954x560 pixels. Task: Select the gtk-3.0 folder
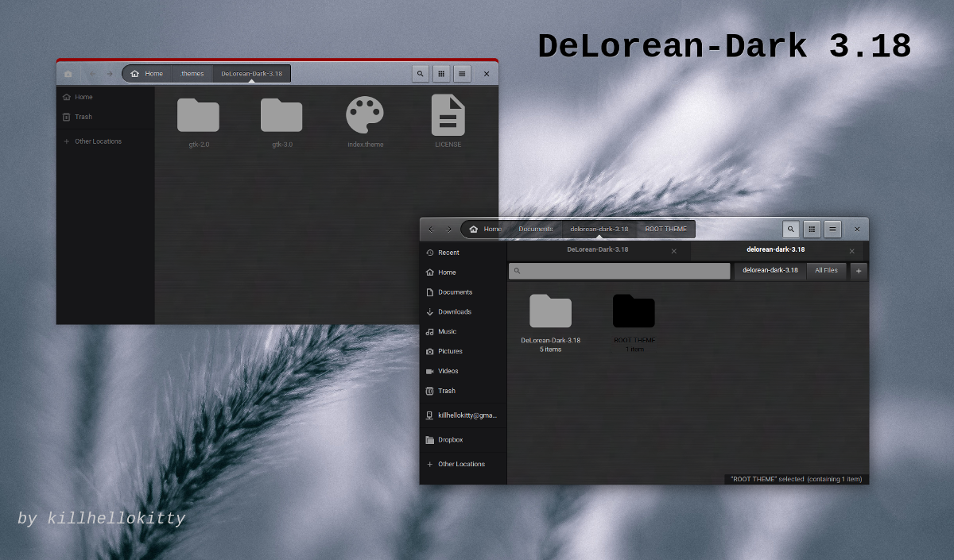(x=281, y=122)
